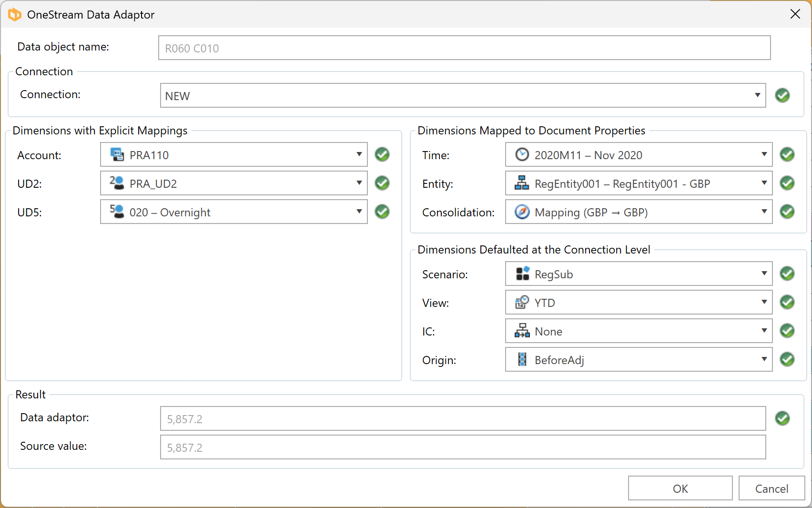Click the green check next to UD2
812x508 pixels.
pyautogui.click(x=382, y=183)
